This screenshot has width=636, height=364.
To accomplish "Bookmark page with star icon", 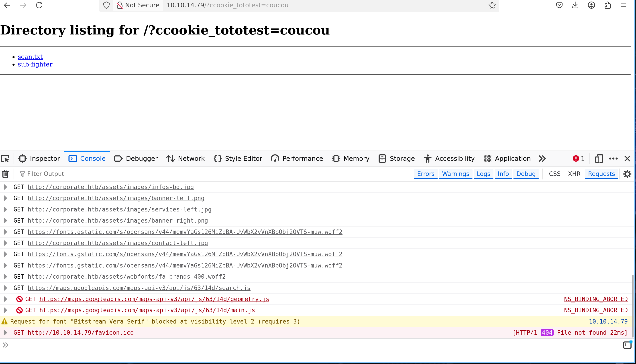I will point(492,5).
